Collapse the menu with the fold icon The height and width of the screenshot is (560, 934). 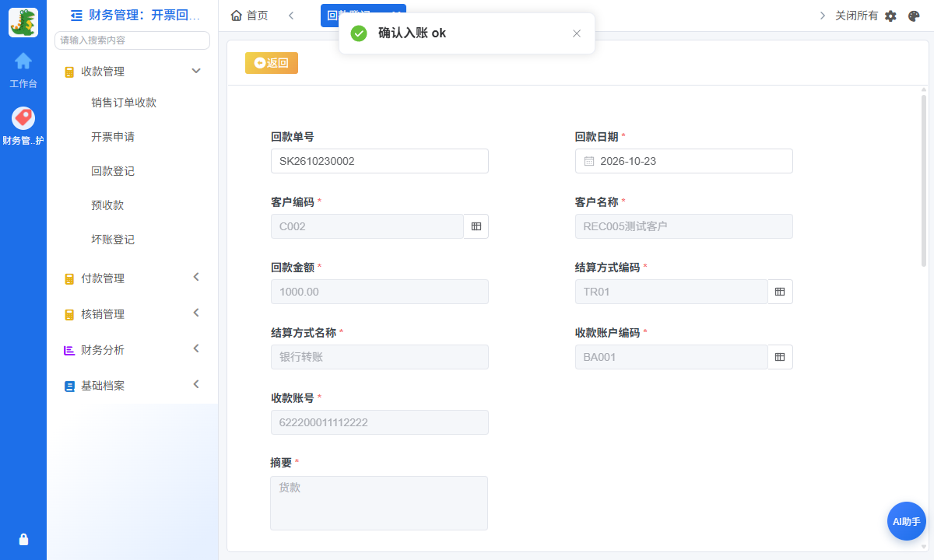(76, 15)
